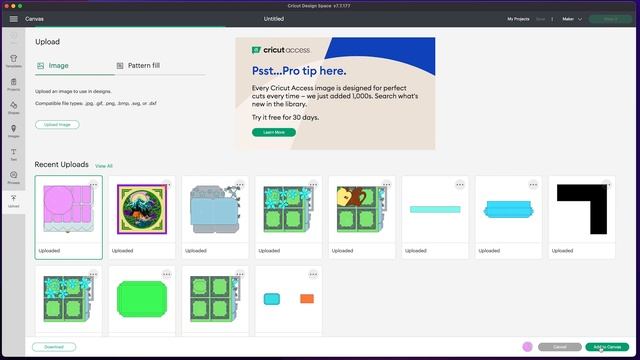
Task: Open the Shapes tool in sidebar
Action: (x=13, y=108)
